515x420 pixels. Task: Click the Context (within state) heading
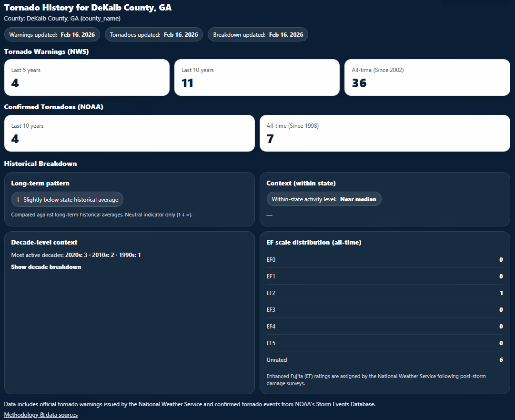tap(301, 183)
